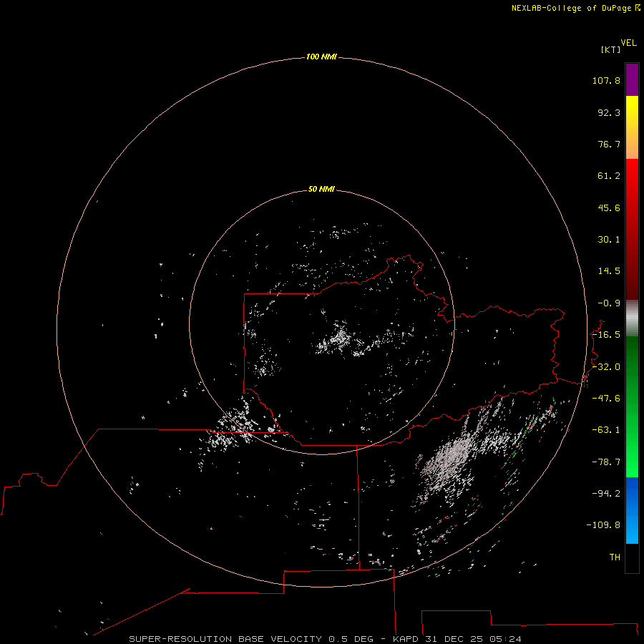Click the -63.1 velocity scale value

606,430
